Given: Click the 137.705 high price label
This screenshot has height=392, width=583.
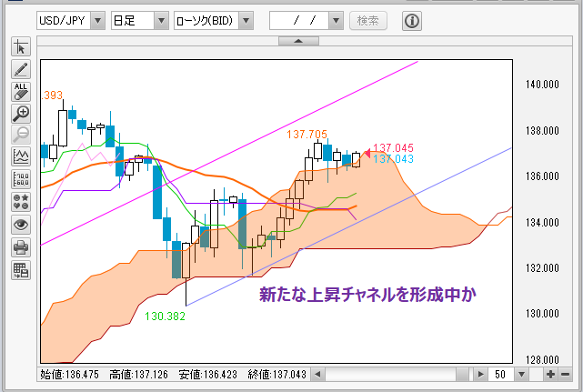Looking at the screenshot, I should [307, 135].
